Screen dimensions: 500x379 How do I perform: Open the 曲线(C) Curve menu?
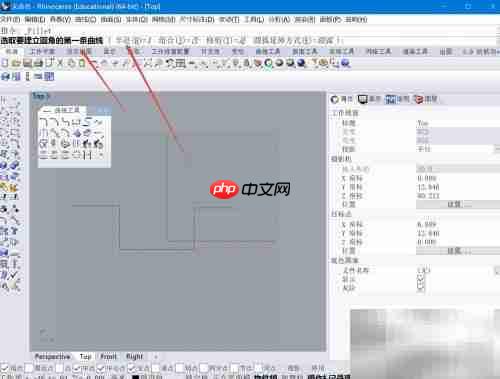(85, 19)
